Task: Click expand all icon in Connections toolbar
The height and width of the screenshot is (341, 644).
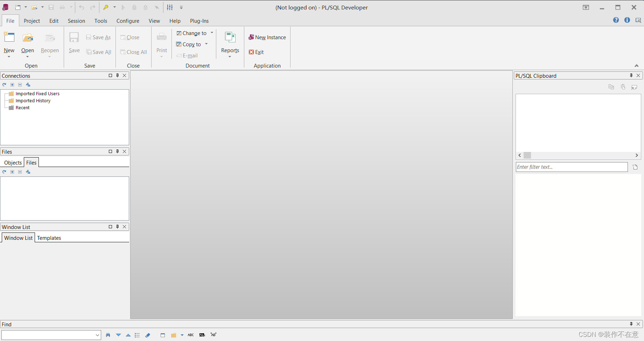Action: [12, 85]
